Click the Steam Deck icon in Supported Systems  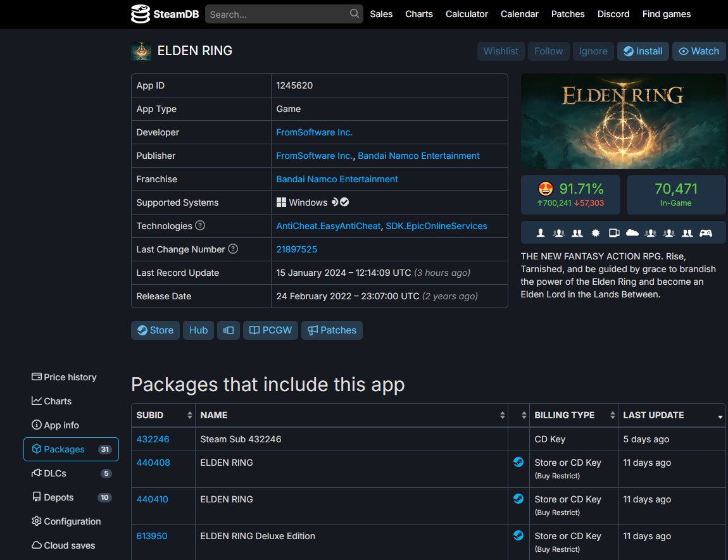pyautogui.click(x=335, y=202)
